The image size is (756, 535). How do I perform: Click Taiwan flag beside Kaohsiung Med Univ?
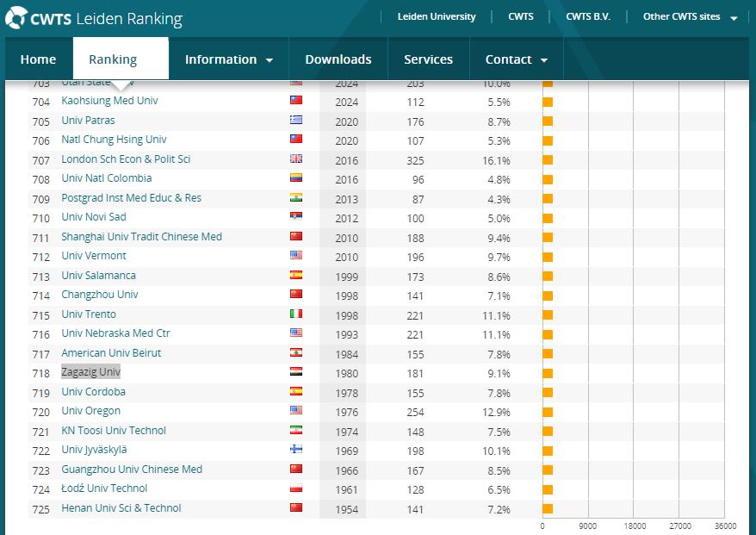[296, 101]
